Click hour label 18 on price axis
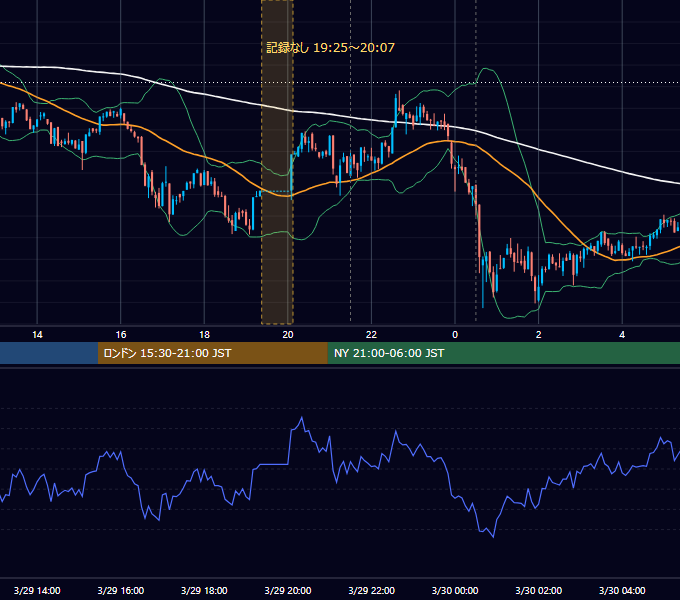 [x=204, y=335]
